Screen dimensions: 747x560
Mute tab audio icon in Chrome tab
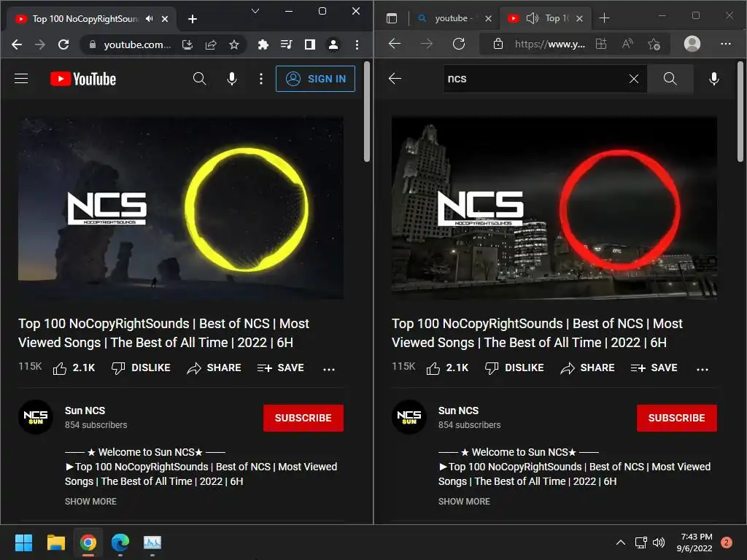[x=149, y=18]
